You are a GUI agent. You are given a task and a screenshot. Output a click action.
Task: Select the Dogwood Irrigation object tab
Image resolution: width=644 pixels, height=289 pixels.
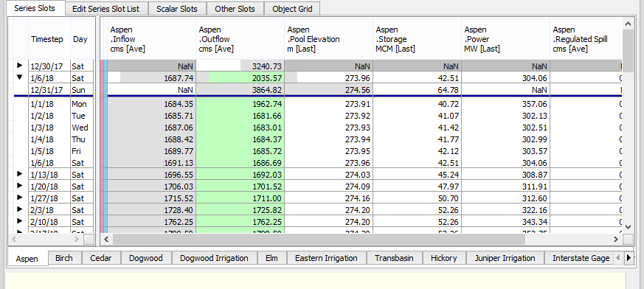point(214,258)
